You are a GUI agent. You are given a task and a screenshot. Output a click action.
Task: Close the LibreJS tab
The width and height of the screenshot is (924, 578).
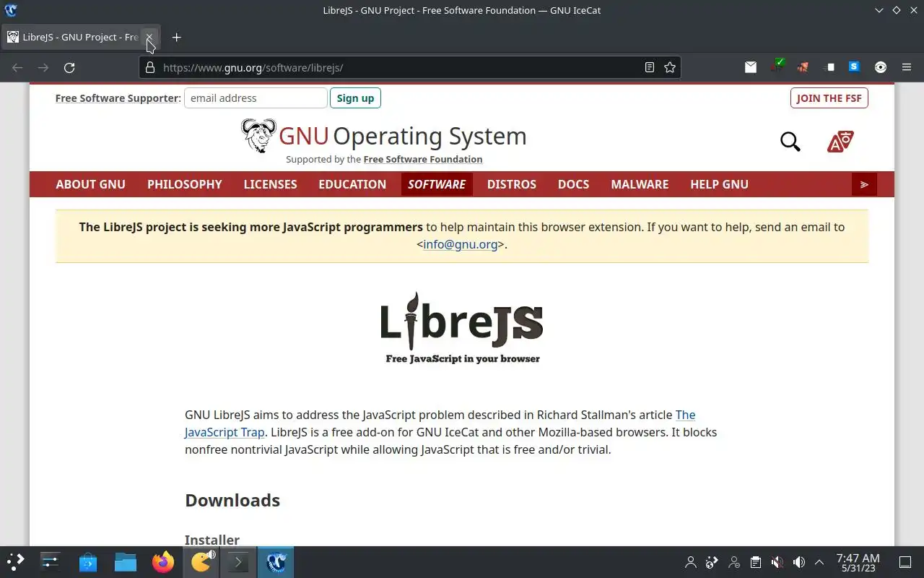click(x=149, y=37)
